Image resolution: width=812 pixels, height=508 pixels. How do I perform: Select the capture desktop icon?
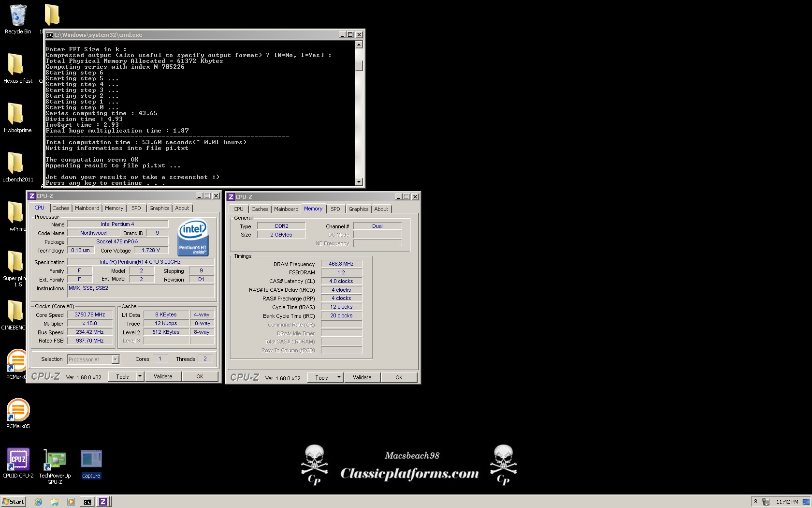[x=91, y=460]
